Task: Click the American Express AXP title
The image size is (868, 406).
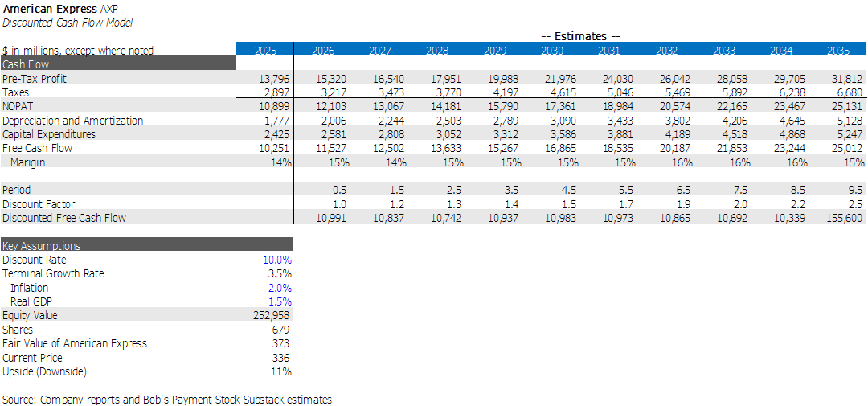Action: (x=59, y=10)
